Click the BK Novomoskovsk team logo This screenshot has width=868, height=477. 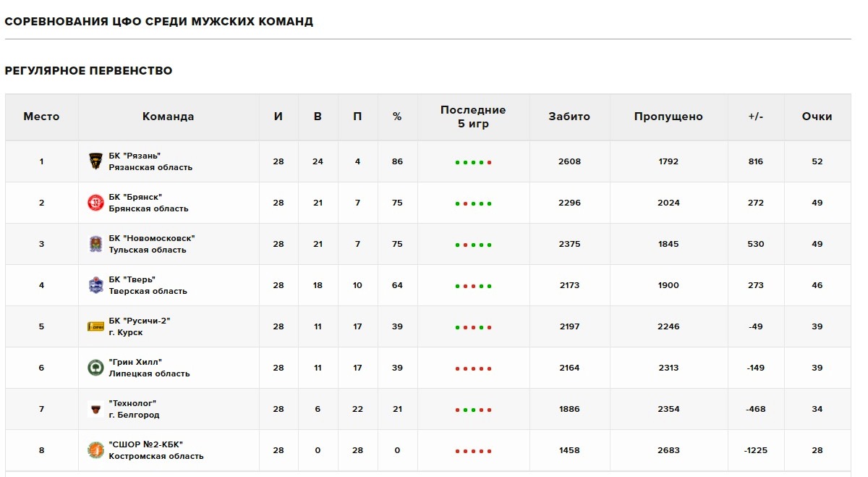(x=95, y=244)
